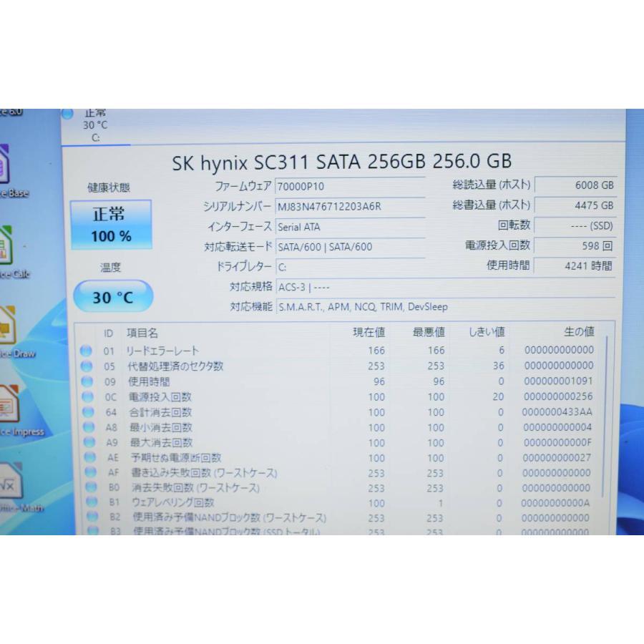Click the 正常 100 % health status button
This screenshot has width=644, height=644.
[x=111, y=225]
